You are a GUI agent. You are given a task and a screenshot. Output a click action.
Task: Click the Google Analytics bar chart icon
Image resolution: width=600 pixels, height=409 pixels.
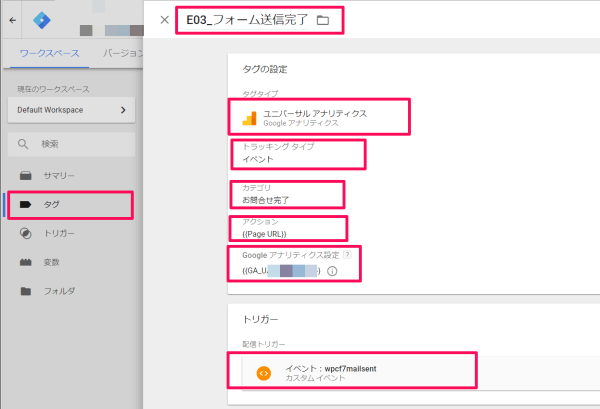(x=249, y=118)
